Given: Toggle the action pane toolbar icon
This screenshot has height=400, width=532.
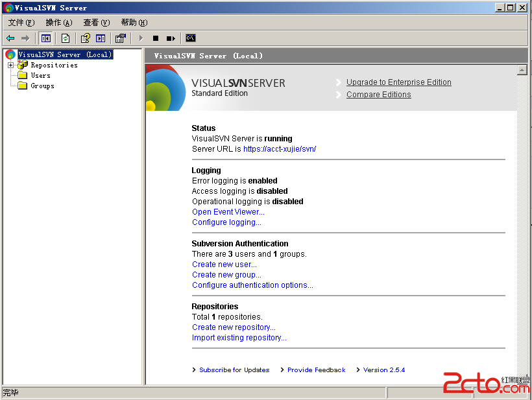Looking at the screenshot, I should (101, 38).
